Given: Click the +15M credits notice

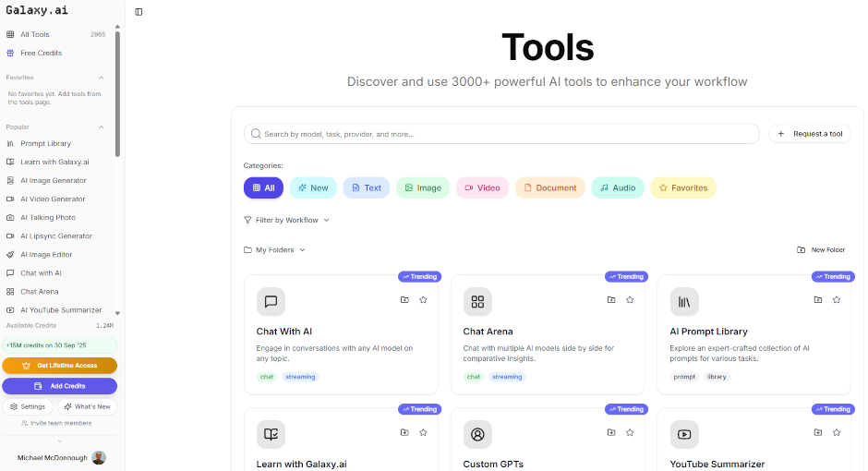Looking at the screenshot, I should click(60, 345).
